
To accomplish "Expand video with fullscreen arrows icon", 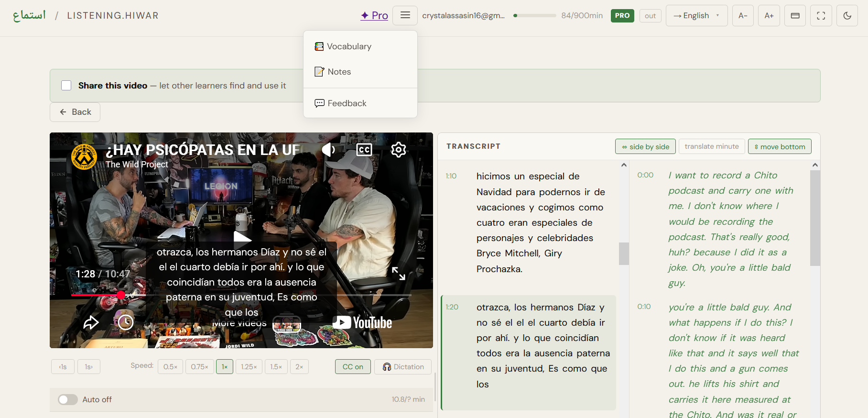I will click(x=399, y=274).
